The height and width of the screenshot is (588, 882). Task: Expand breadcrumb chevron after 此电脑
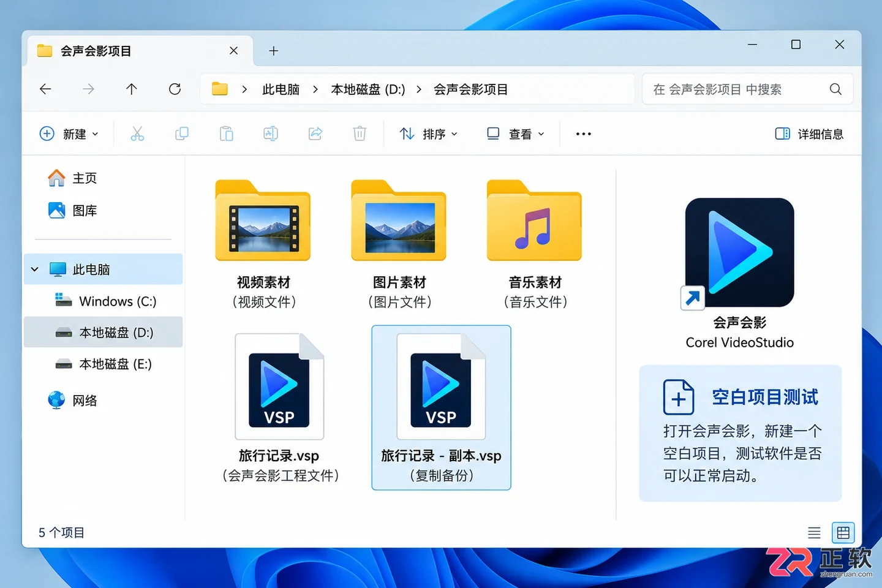(x=315, y=89)
